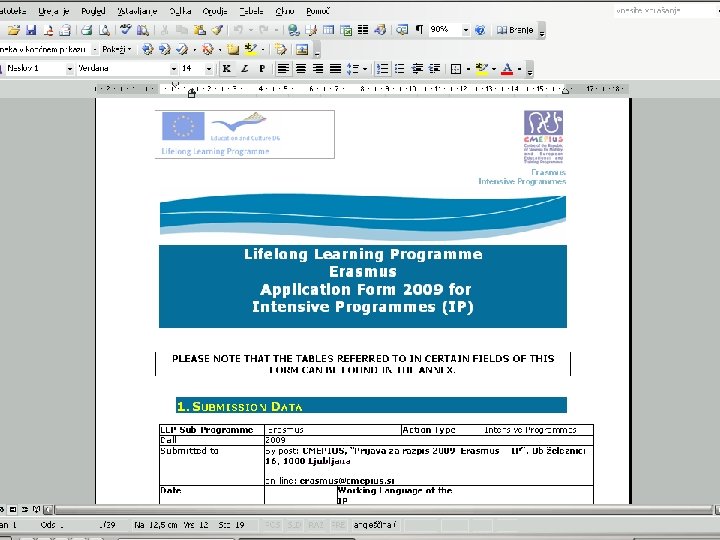This screenshot has height=540, width=720.
Task: Apply the red font color A button
Action: 507,69
